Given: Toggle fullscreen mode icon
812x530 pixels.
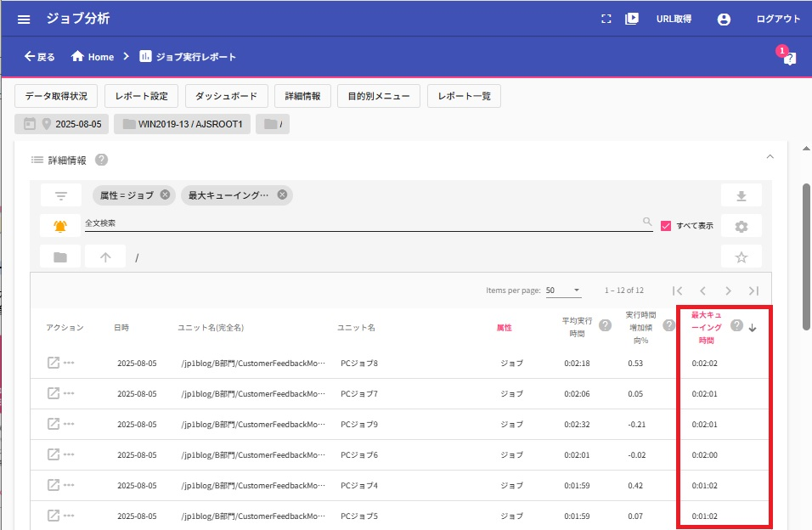Looking at the screenshot, I should (606, 20).
